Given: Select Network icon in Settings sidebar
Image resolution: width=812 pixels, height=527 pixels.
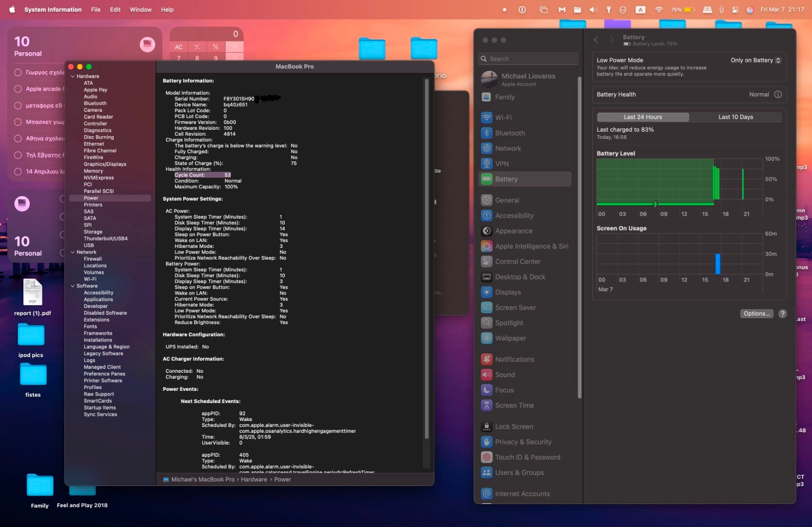Looking at the screenshot, I should (486, 148).
